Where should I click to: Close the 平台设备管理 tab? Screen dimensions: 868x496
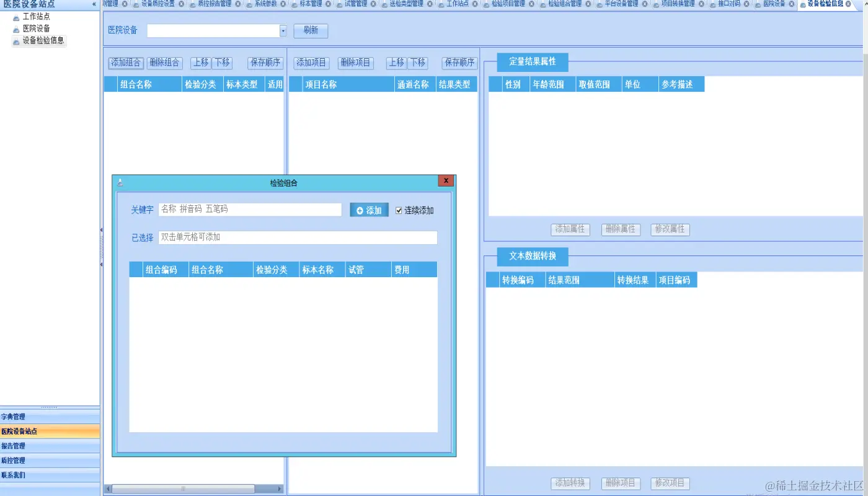pos(645,4)
